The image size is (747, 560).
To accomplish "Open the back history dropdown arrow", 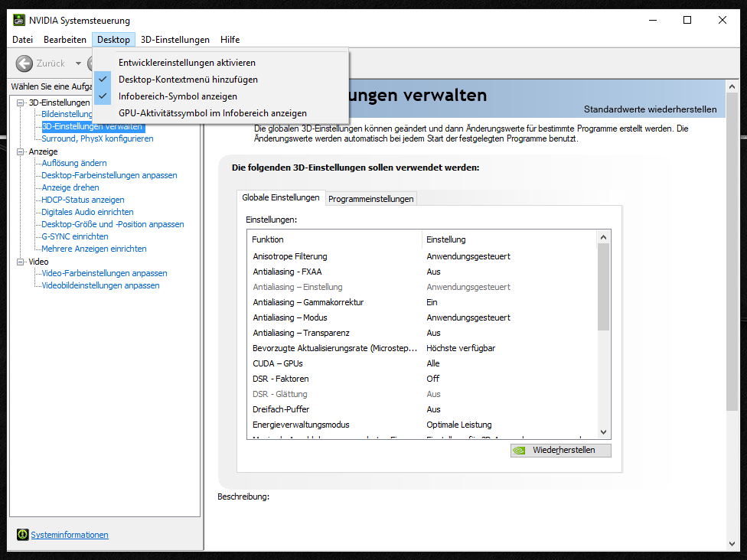I will coord(78,63).
